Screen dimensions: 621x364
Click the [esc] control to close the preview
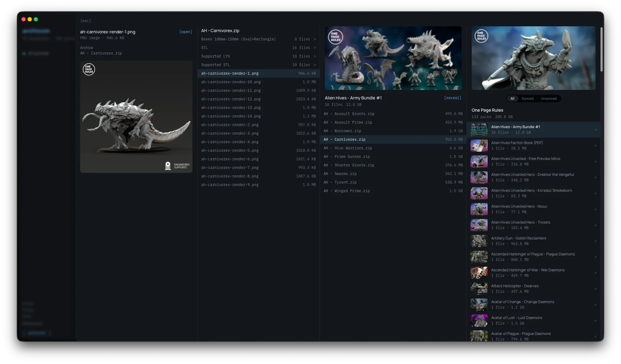click(85, 20)
